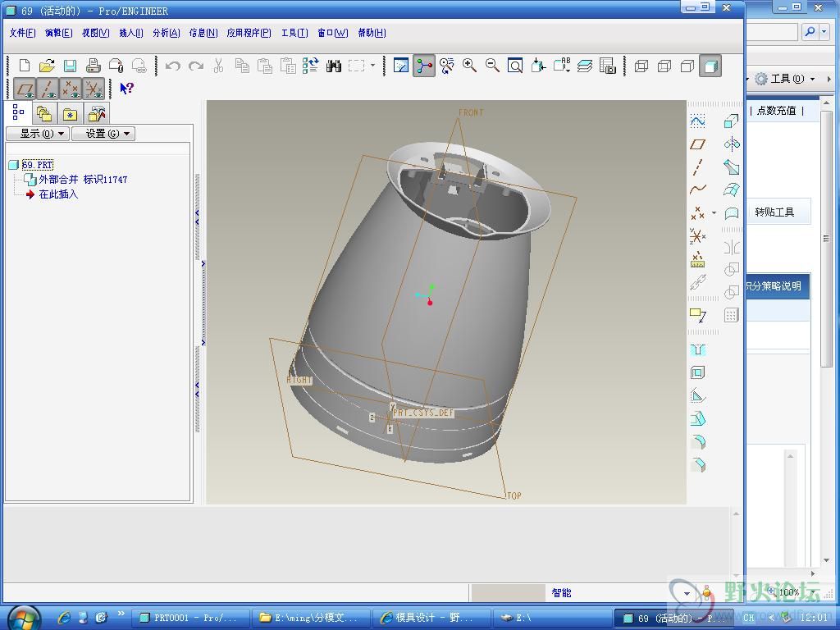Switch to wireframe display style
This screenshot has width=840, height=630.
tap(641, 66)
